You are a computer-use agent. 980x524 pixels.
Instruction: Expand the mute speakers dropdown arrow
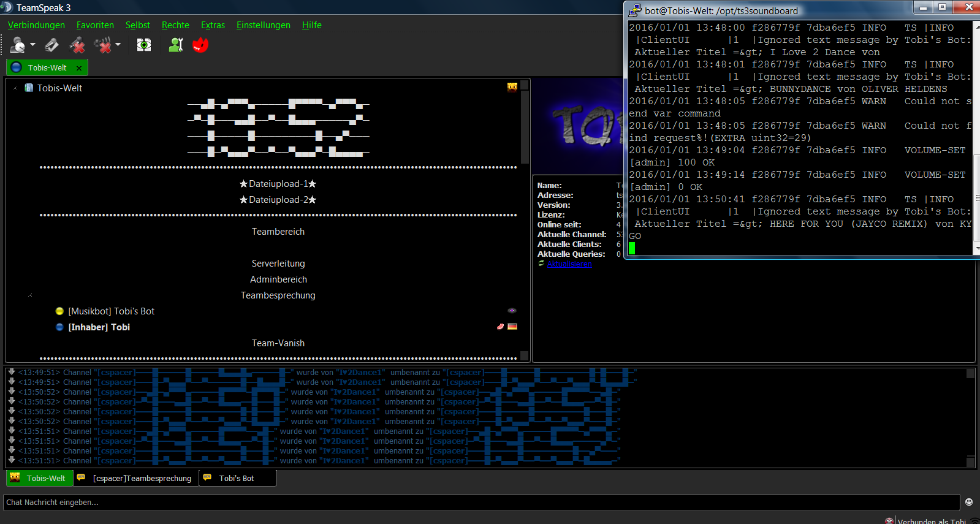click(x=118, y=45)
